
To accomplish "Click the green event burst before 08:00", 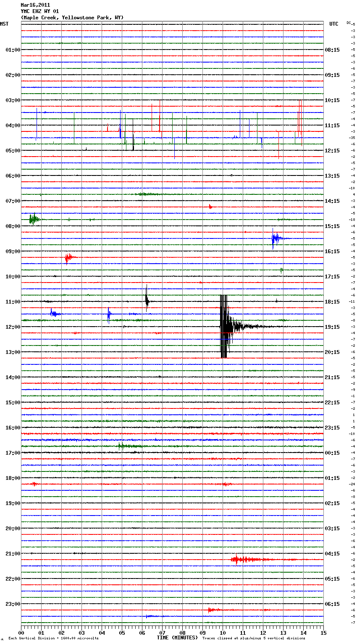I will (34, 219).
